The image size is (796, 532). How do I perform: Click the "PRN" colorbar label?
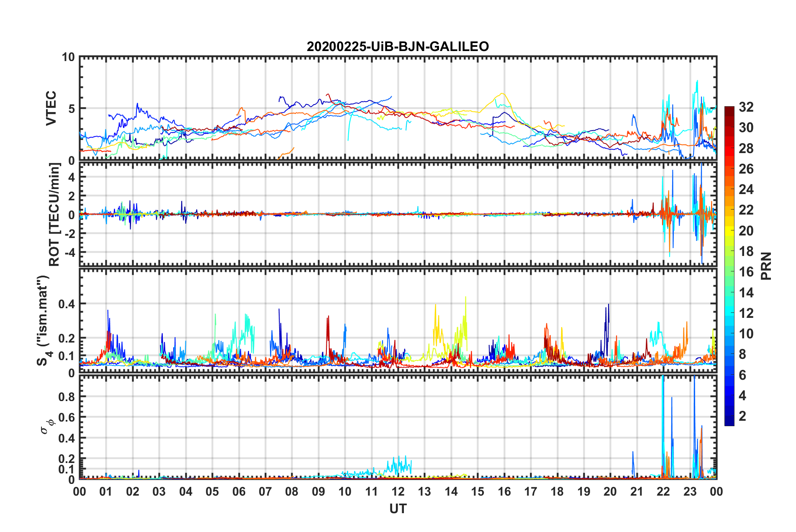click(766, 266)
